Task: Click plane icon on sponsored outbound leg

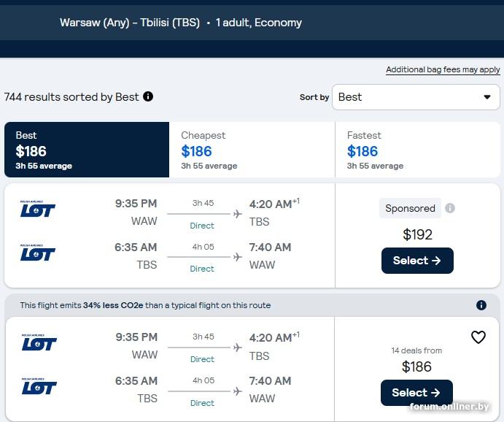Action: pyautogui.click(x=238, y=214)
